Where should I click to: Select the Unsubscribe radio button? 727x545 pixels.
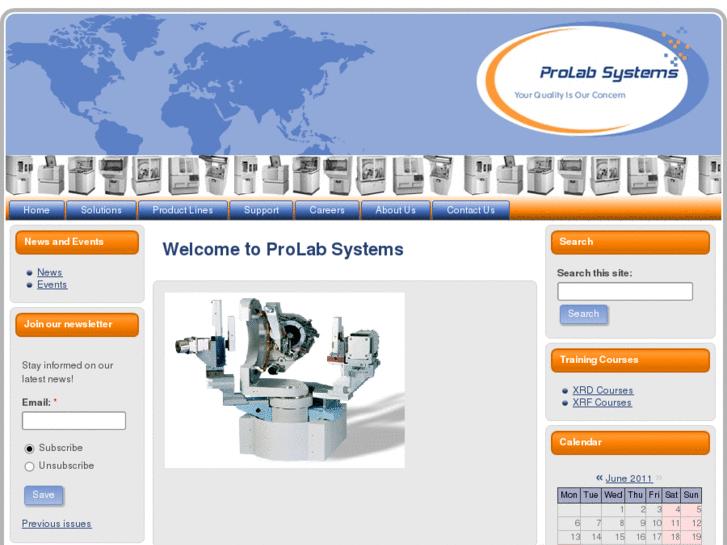point(29,466)
